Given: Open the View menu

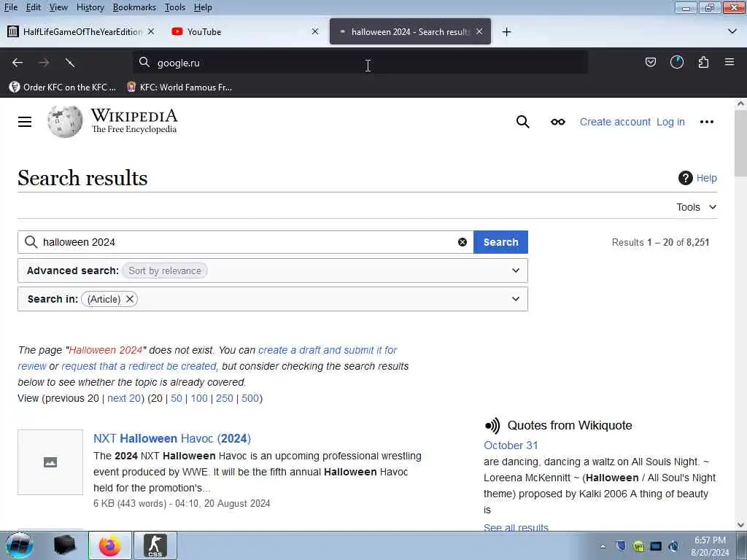Looking at the screenshot, I should 58,7.
